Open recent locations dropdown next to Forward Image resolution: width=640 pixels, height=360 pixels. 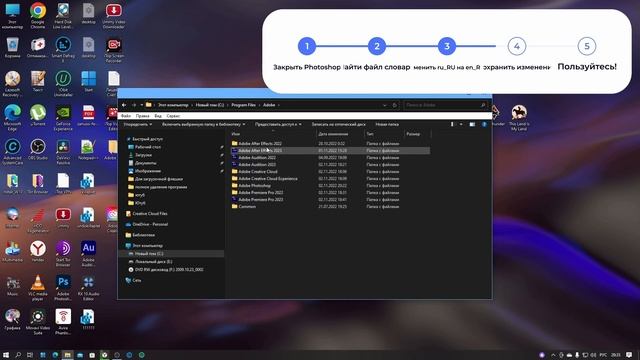coord(142,105)
